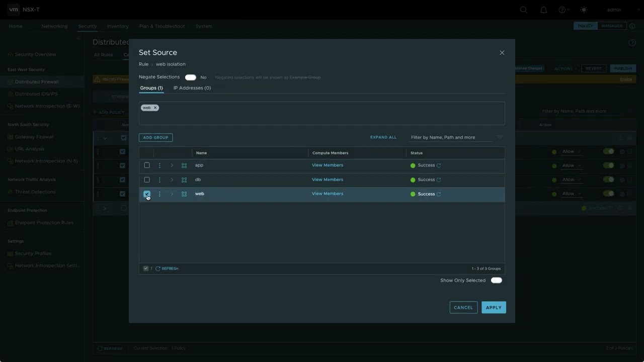
Task: Click the group icon in web row
Action: point(184,194)
